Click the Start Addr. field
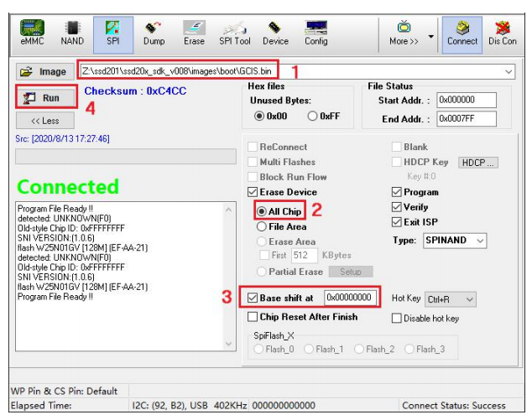This screenshot has height=420, width=532. (x=467, y=100)
